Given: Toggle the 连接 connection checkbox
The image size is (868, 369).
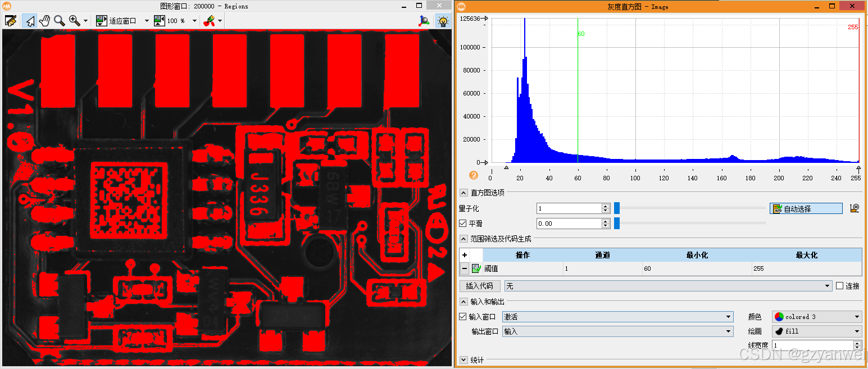Looking at the screenshot, I should pyautogui.click(x=840, y=286).
